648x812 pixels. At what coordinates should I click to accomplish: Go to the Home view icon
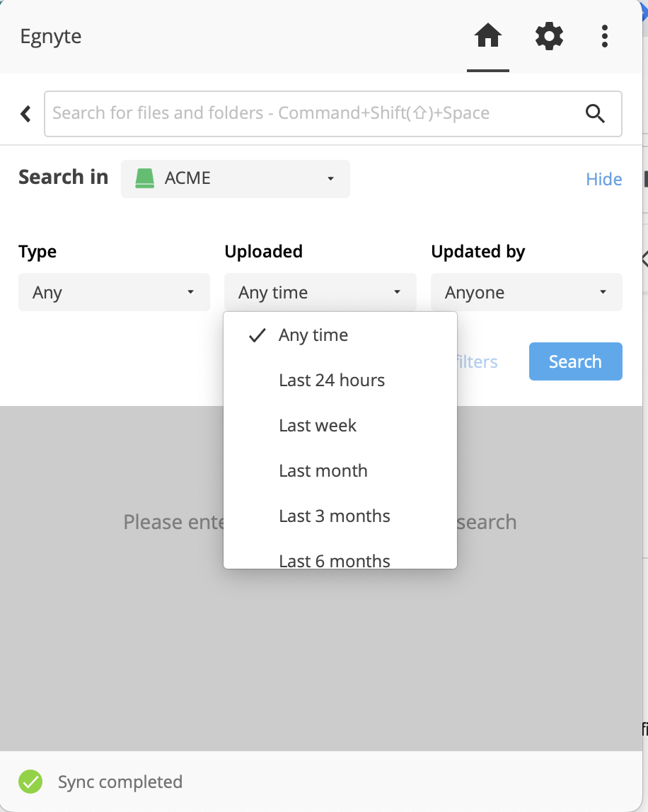[488, 36]
